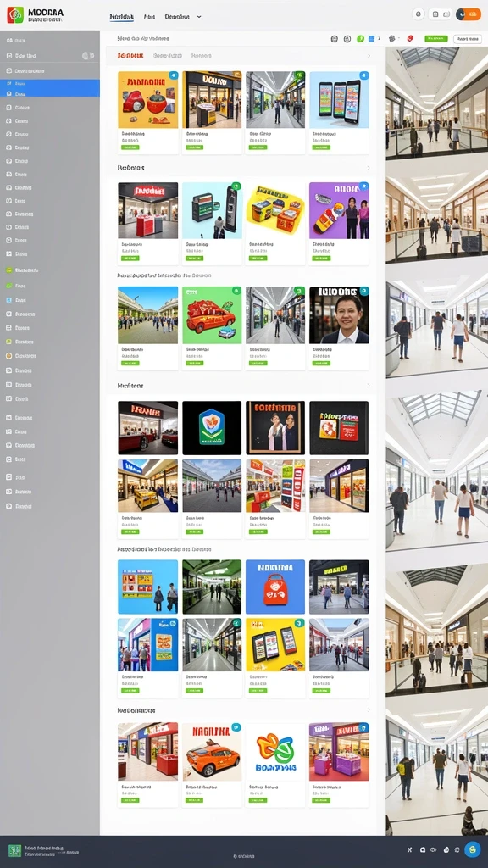Screen dimensions: 488x868
Task: Click the crossed tools icon in the footer bar
Action: pyautogui.click(x=409, y=849)
